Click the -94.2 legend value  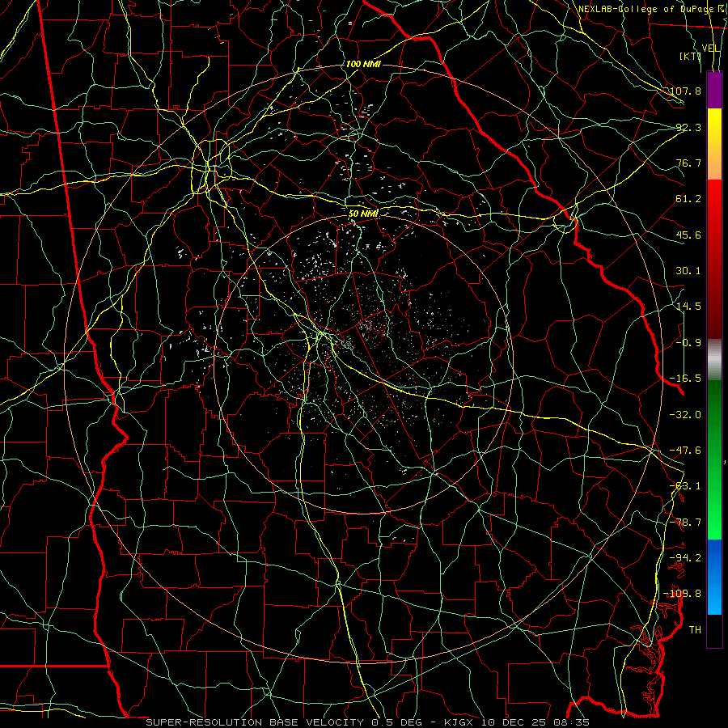[x=685, y=558]
